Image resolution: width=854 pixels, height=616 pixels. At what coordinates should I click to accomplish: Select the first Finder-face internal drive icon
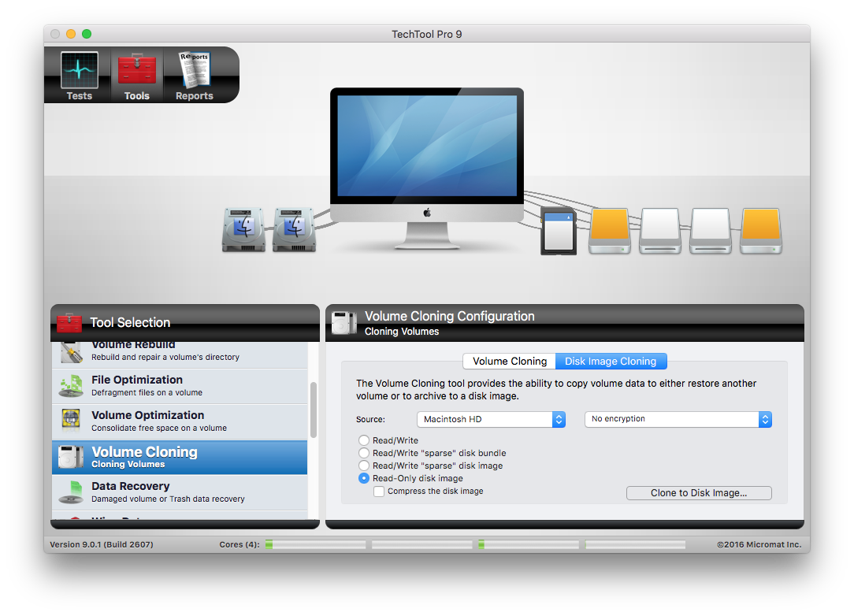[x=243, y=229]
